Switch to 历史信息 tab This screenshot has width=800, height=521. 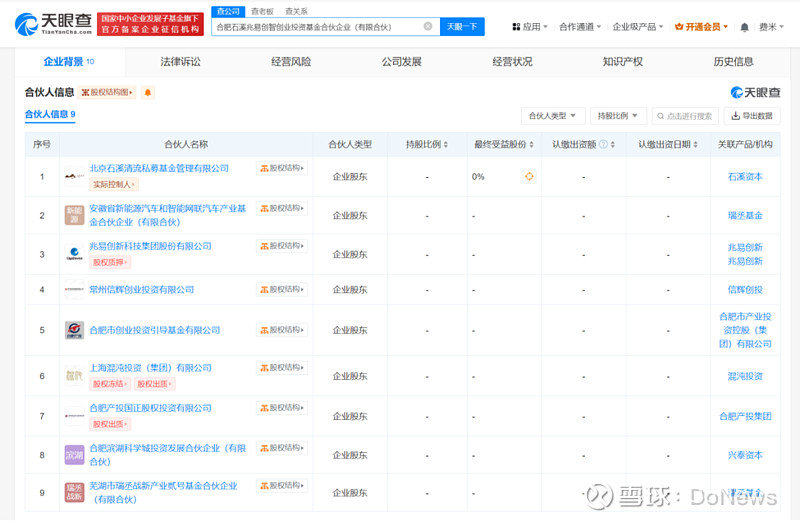(x=733, y=62)
